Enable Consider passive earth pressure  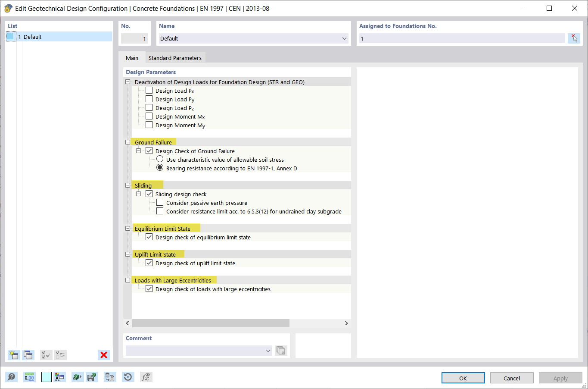click(160, 202)
